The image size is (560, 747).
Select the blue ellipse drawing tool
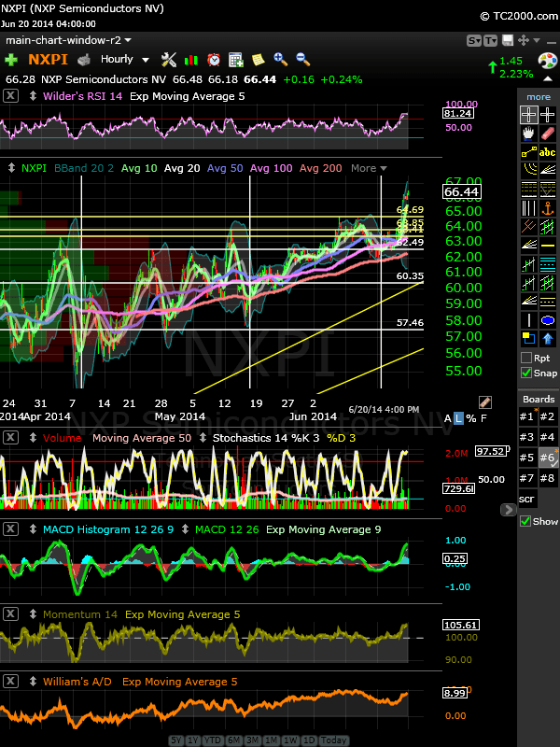coord(548,320)
